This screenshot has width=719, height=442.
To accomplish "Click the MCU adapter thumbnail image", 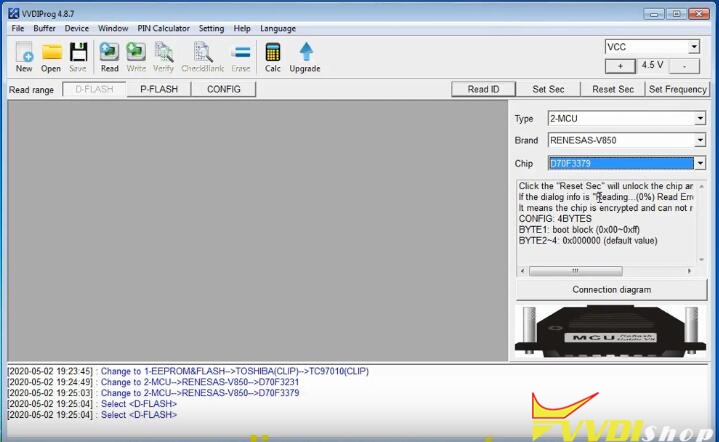I will pos(611,331).
